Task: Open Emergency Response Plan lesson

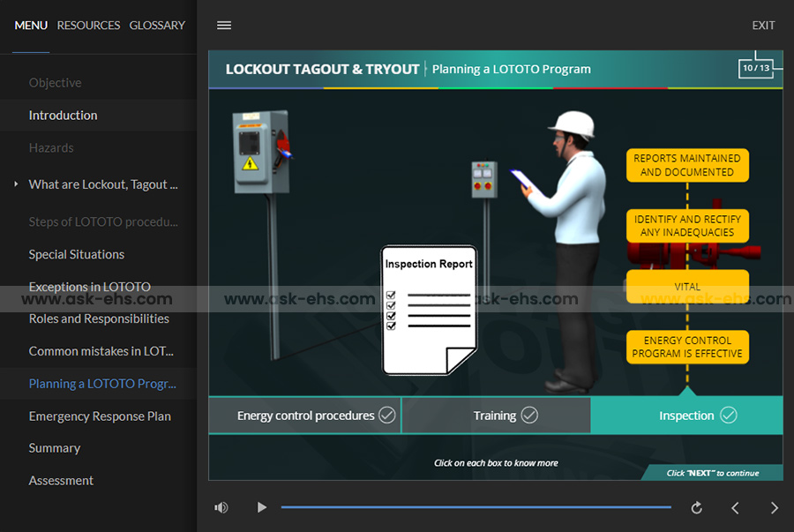Action: tap(100, 416)
